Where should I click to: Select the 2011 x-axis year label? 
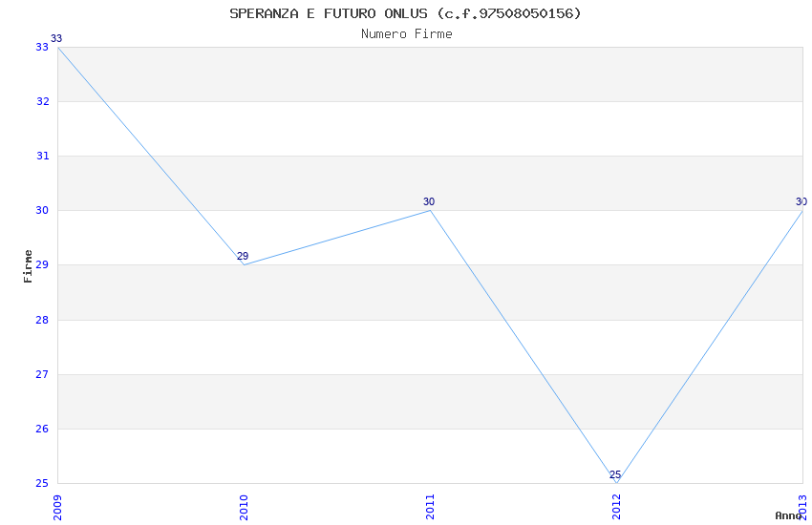tap(430, 507)
